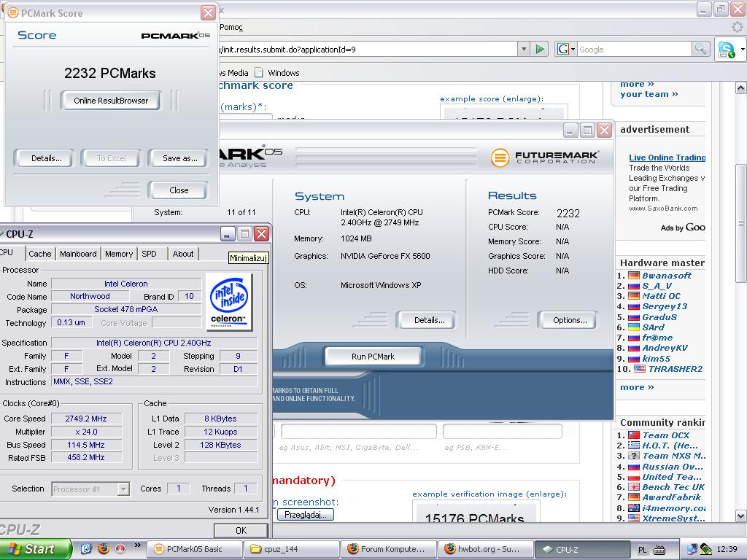
Task: Open Sergey13 profile link
Action: 665,306
